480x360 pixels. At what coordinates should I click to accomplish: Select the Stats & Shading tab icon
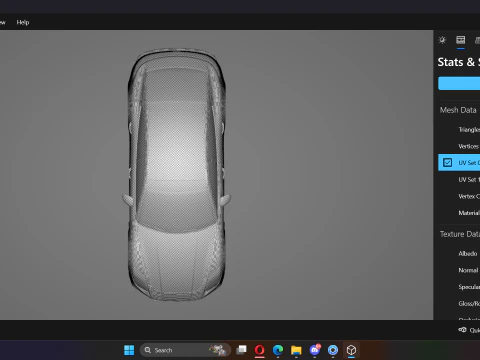[x=461, y=40]
